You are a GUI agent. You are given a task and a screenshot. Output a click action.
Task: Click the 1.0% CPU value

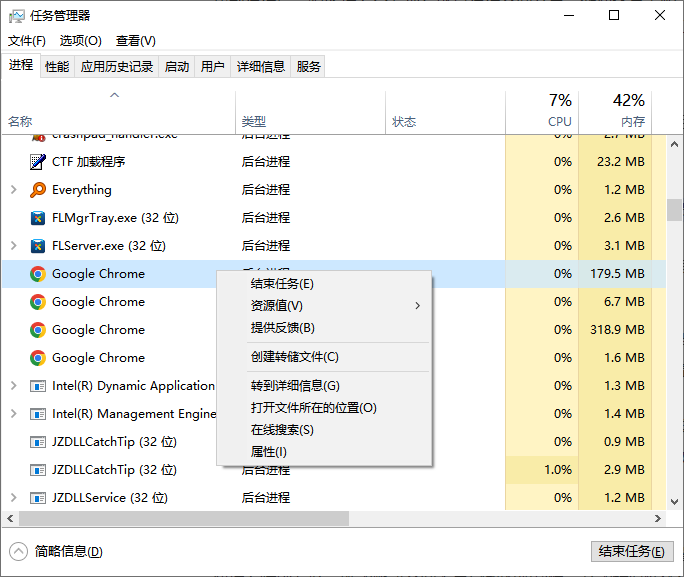click(558, 470)
